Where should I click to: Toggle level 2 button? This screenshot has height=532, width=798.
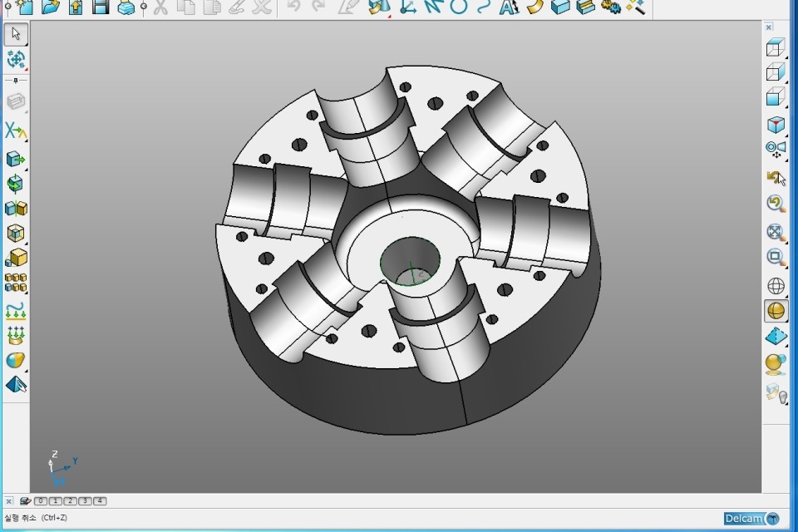coord(70,501)
